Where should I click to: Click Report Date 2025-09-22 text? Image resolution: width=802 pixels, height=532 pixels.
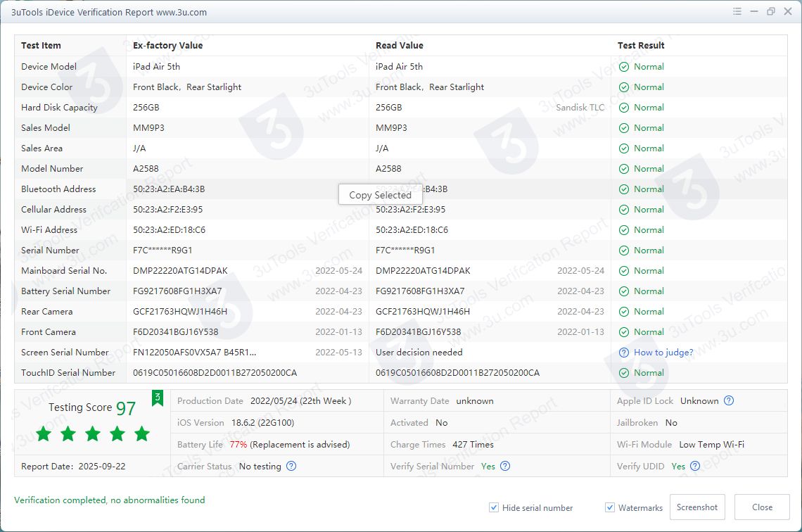(x=73, y=467)
